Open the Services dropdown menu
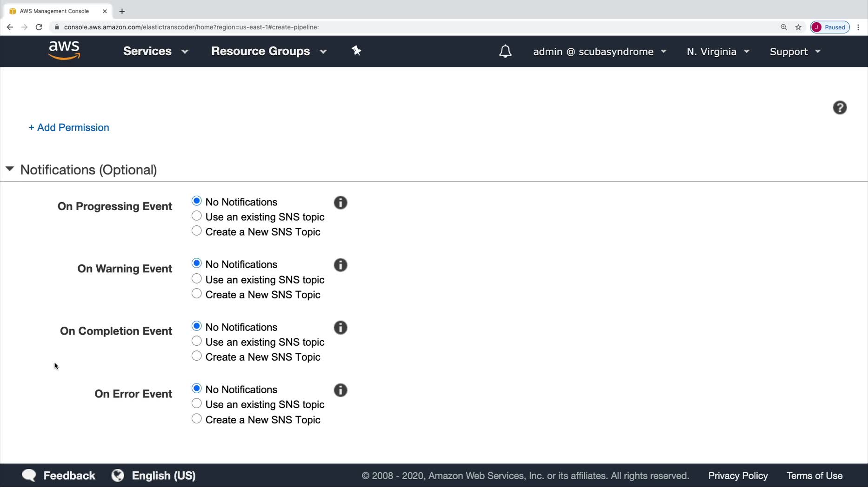868x488 pixels. point(155,51)
